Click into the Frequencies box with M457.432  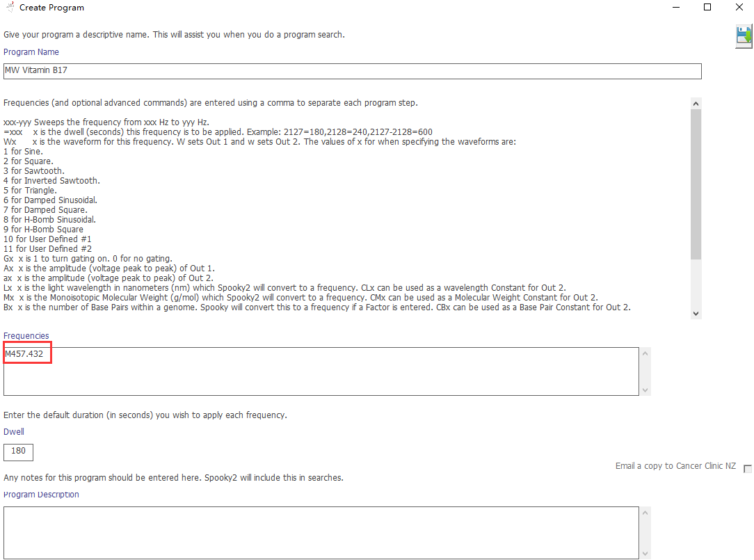pyautogui.click(x=320, y=371)
